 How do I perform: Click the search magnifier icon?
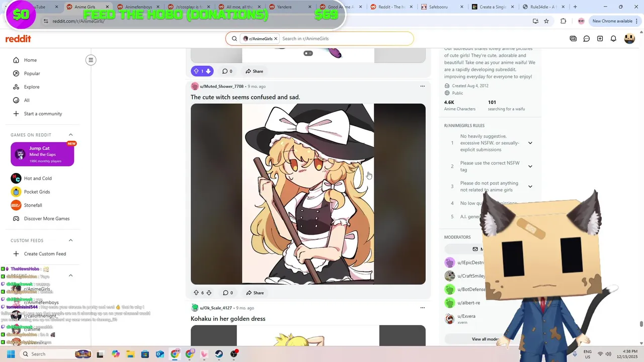(x=234, y=39)
